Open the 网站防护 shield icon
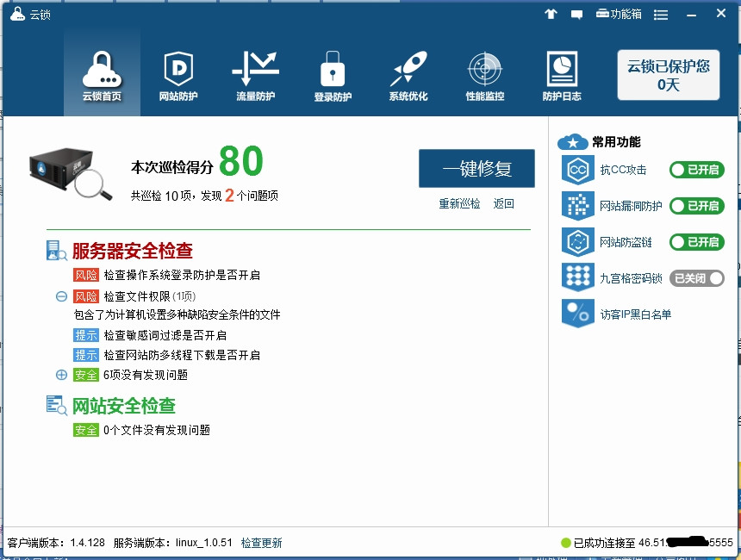This screenshot has width=741, height=560. pos(178,70)
